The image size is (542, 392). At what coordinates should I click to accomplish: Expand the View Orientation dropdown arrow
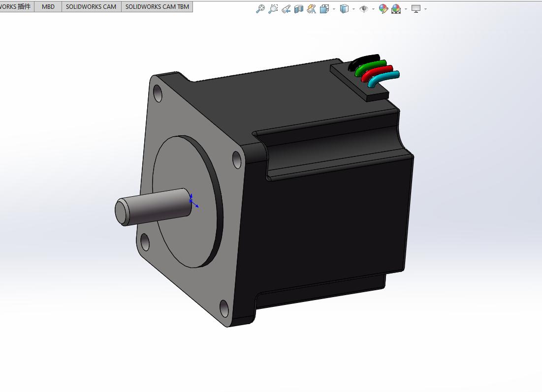coord(334,9)
